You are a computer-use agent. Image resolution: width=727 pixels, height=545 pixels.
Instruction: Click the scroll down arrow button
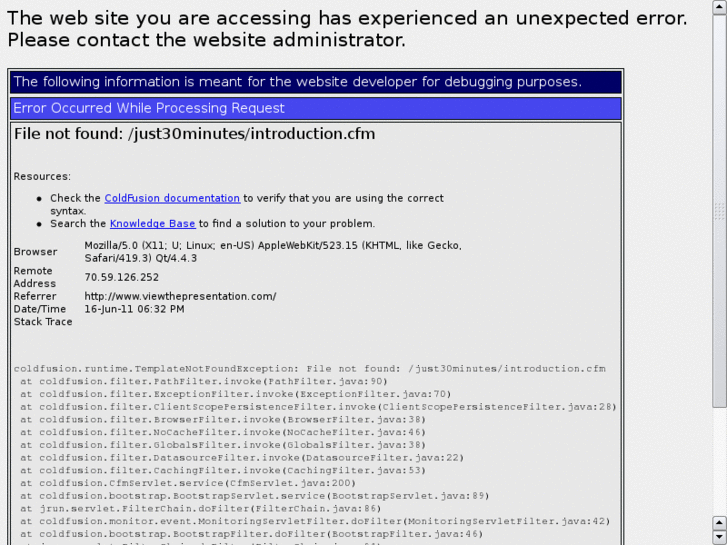pos(720,537)
